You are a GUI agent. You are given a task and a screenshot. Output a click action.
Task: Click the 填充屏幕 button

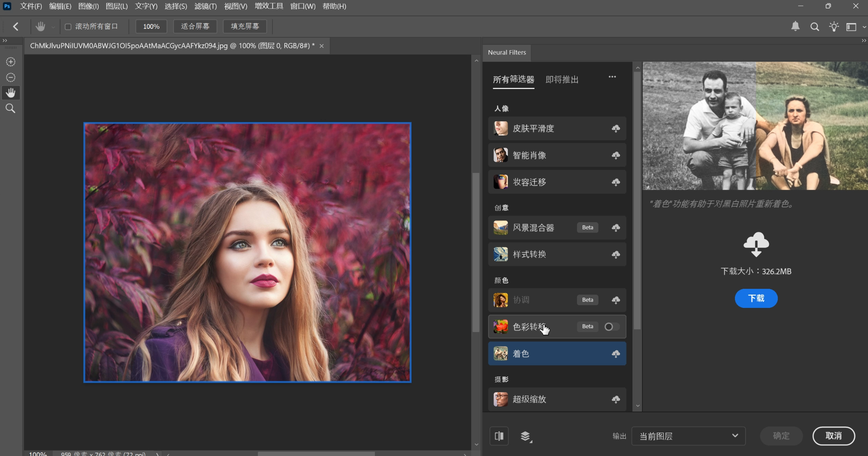pos(245,27)
